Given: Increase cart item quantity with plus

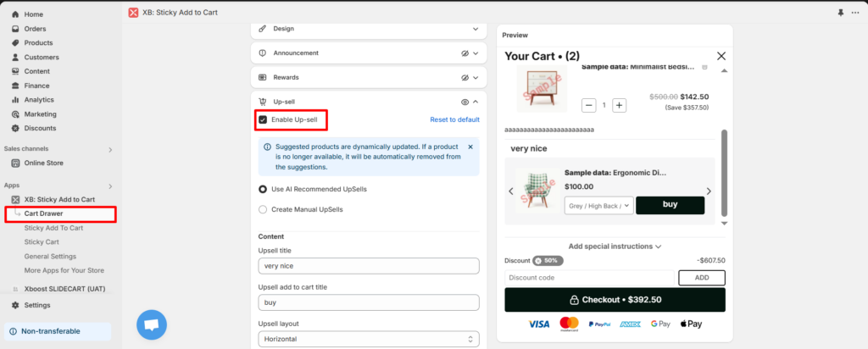Looking at the screenshot, I should coord(619,105).
